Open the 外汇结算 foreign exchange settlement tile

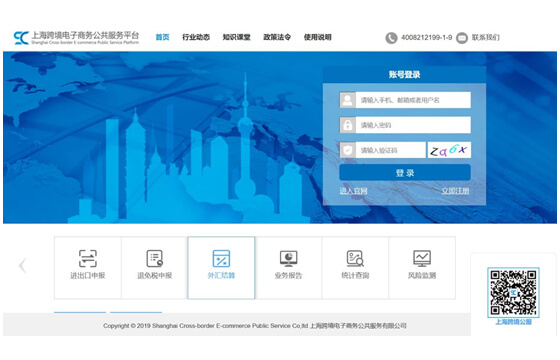click(x=221, y=268)
